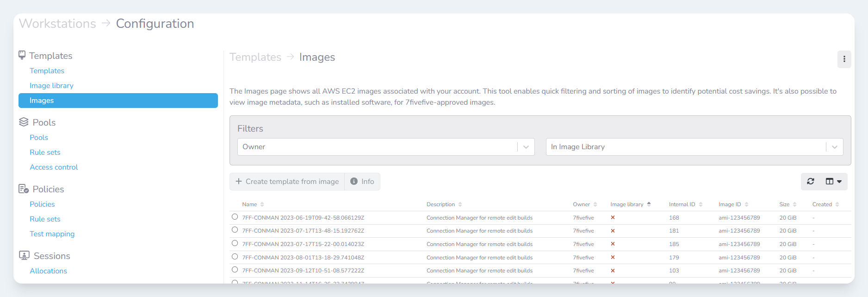
Task: Expand the Owner filter dropdown
Action: (526, 147)
